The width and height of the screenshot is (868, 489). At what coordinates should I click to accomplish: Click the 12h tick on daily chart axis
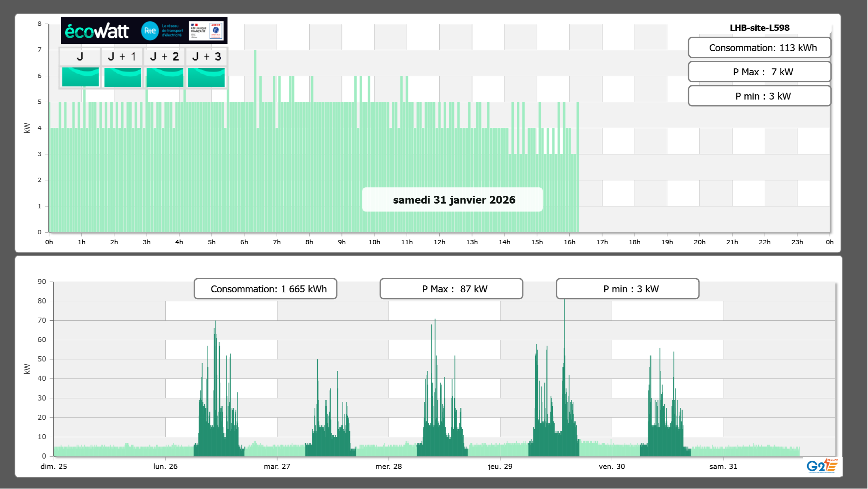439,242
